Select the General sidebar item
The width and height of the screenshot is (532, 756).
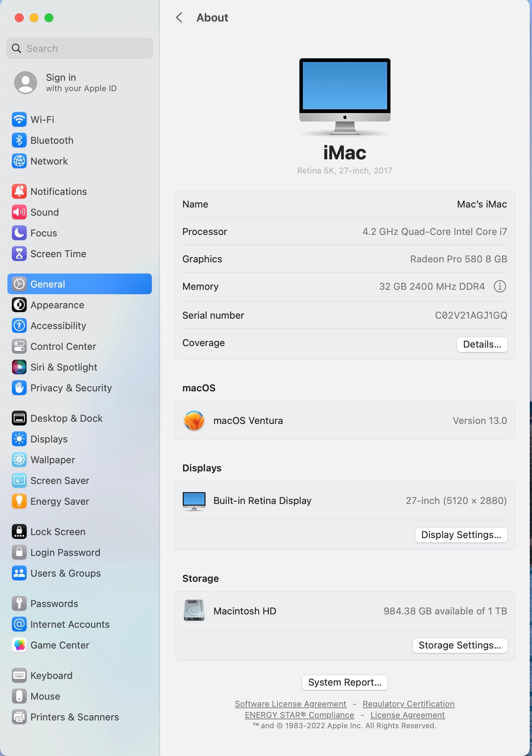(80, 284)
